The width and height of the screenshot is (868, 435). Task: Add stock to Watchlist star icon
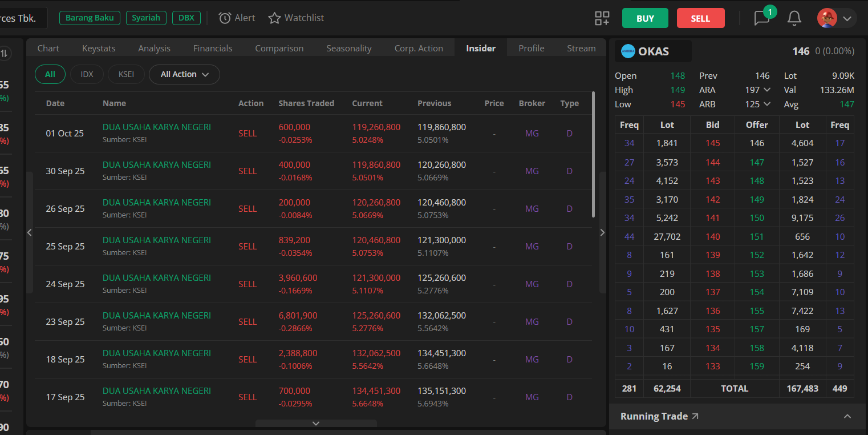click(274, 18)
